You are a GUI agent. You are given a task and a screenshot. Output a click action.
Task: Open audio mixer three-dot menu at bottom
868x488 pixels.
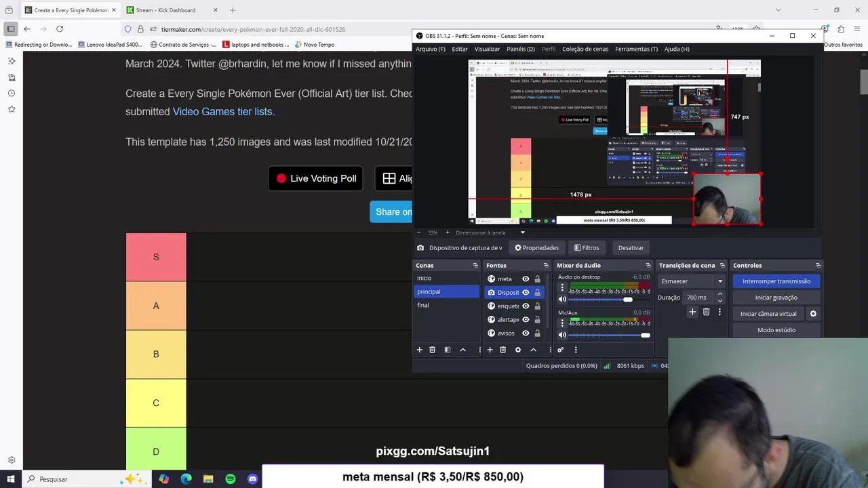576,350
